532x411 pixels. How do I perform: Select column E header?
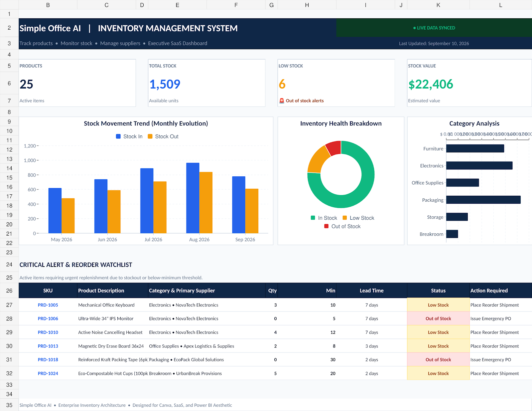click(x=177, y=5)
